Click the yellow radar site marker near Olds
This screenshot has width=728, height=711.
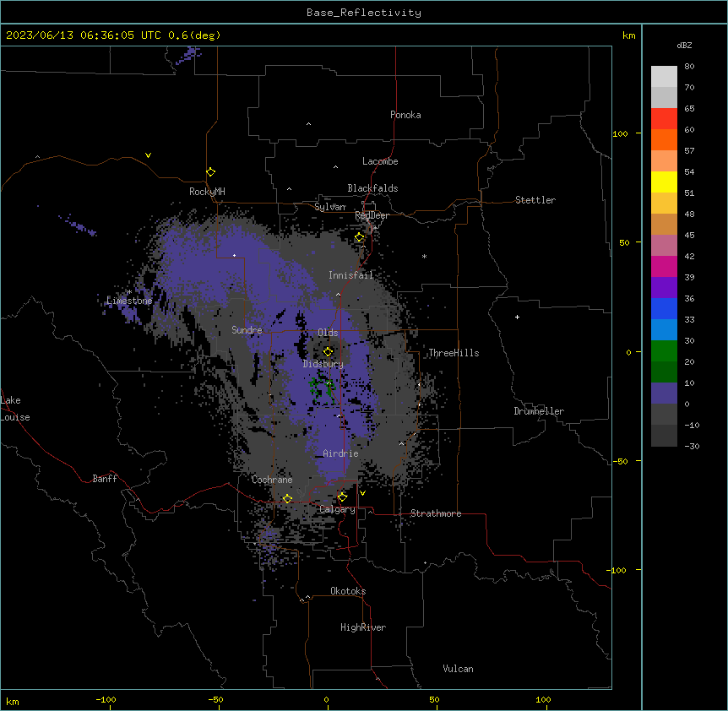click(x=328, y=351)
